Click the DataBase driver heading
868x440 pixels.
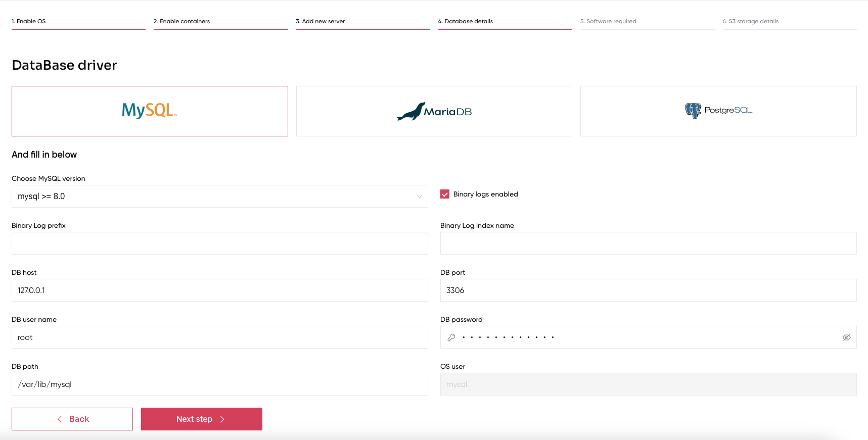click(x=64, y=65)
